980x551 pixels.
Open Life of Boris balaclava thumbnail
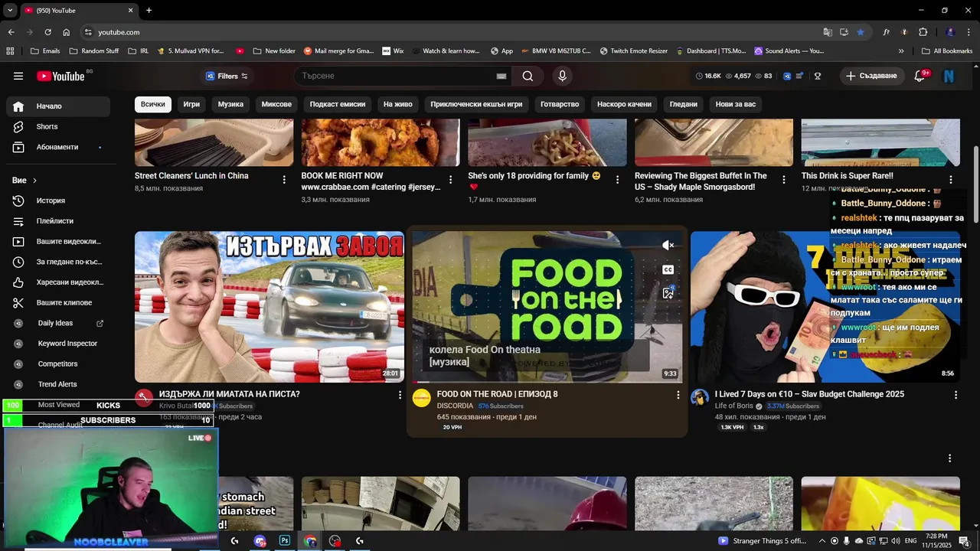825,307
